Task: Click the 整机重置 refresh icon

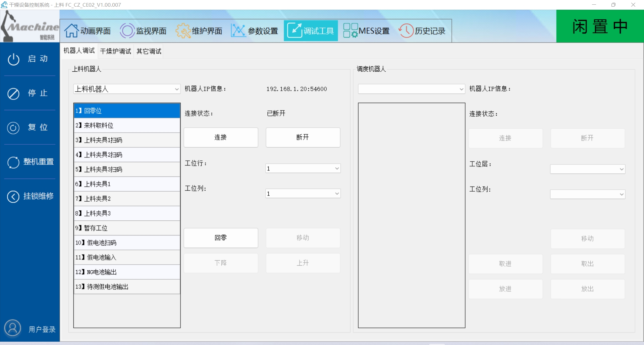Action: (x=13, y=162)
